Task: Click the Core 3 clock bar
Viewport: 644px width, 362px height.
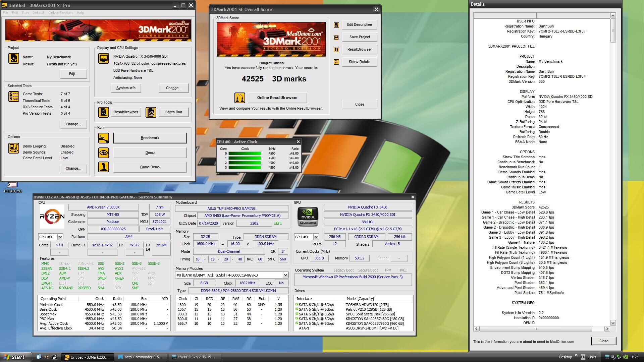Action: tap(245, 168)
